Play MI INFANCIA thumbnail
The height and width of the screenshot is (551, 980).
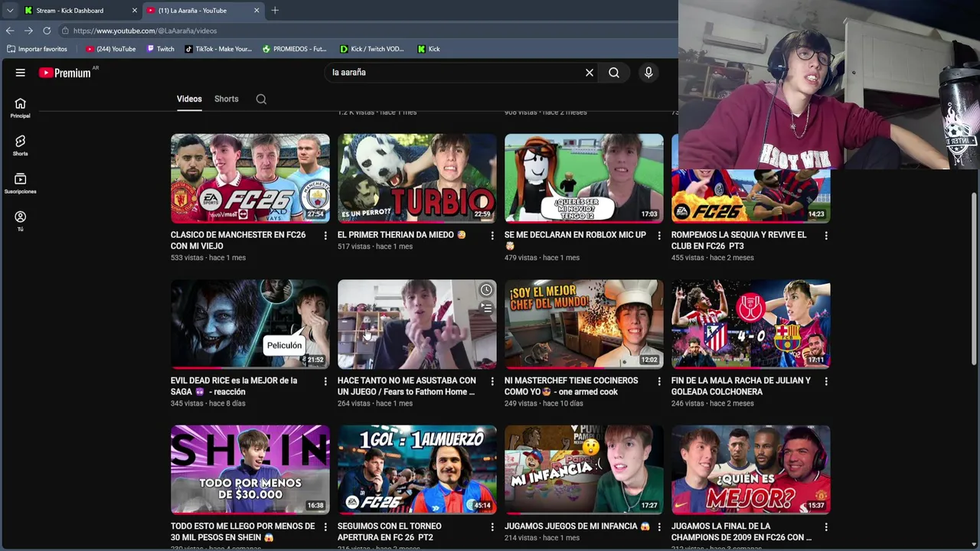(584, 470)
